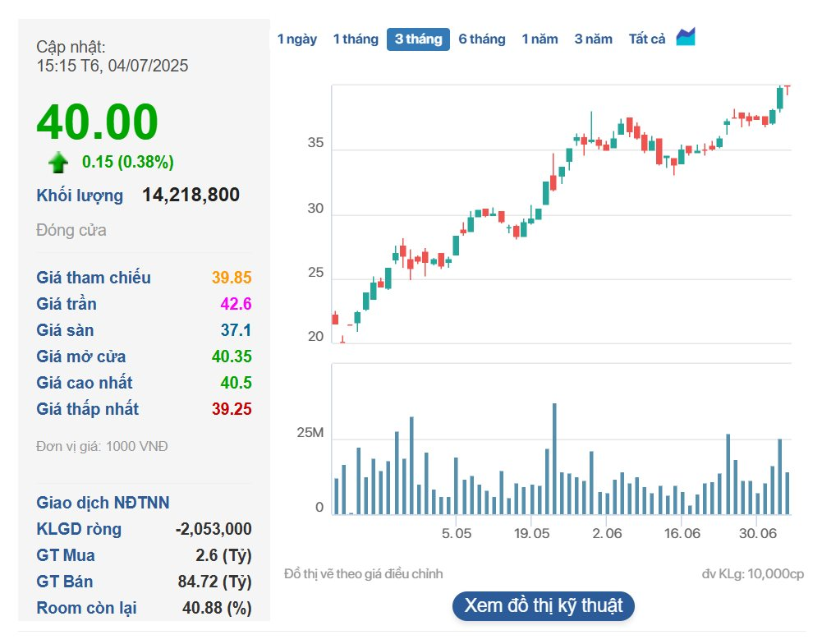The width and height of the screenshot is (822, 644).
Task: Switch to the 1 ngày time range
Action: pos(296,39)
